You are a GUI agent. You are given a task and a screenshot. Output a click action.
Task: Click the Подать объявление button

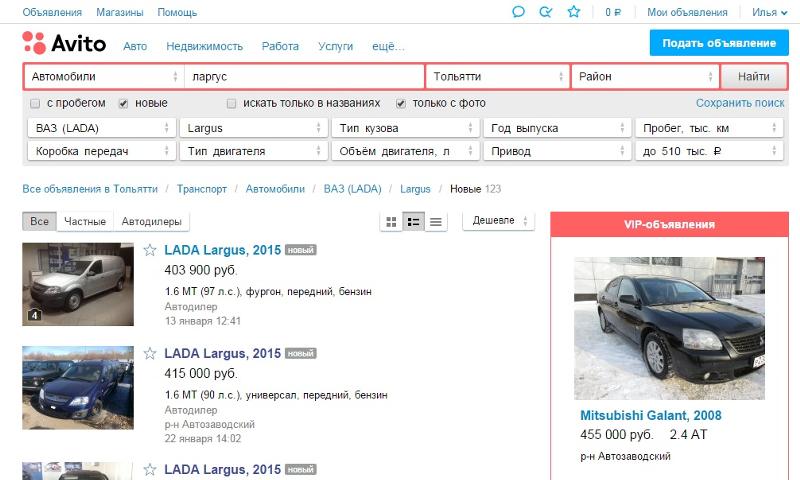click(719, 43)
